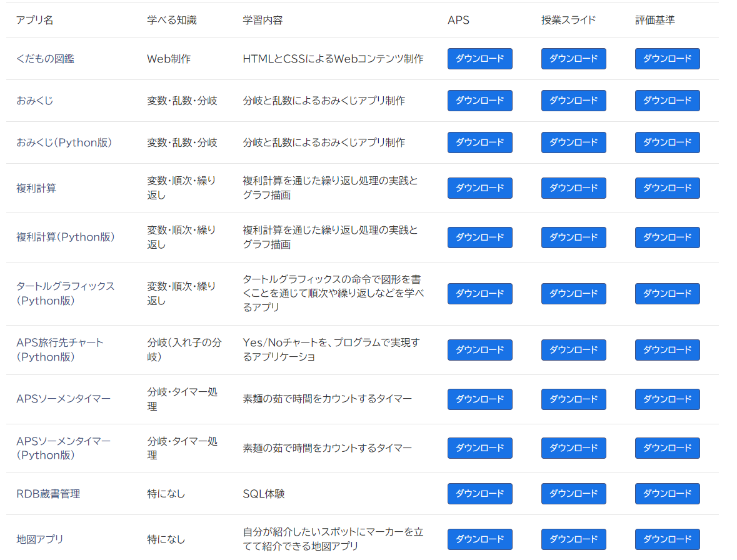
Task: Download the 評価基準 for おみくじ
Action: 667,100
